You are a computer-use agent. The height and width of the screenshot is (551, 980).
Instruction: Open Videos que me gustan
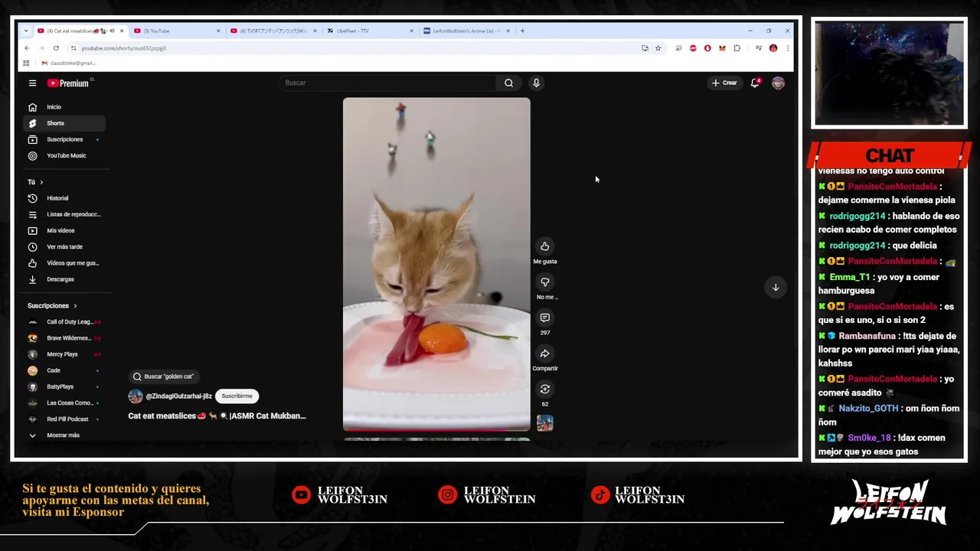[64, 262]
